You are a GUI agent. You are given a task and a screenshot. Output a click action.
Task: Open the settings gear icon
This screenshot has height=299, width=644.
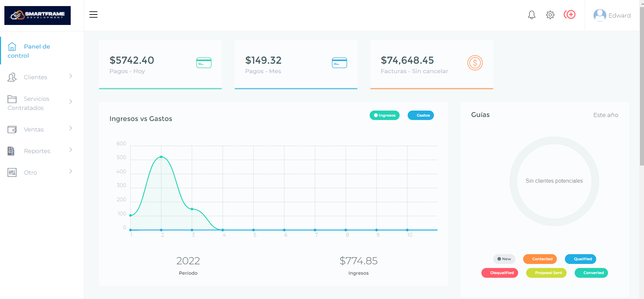[x=550, y=15]
